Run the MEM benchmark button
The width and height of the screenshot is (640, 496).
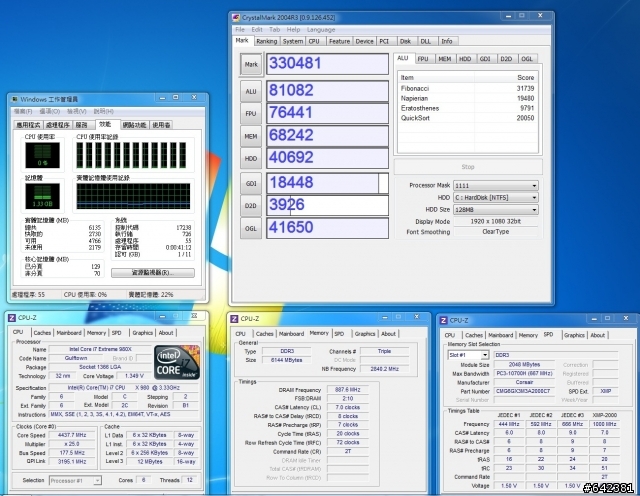[x=251, y=136]
